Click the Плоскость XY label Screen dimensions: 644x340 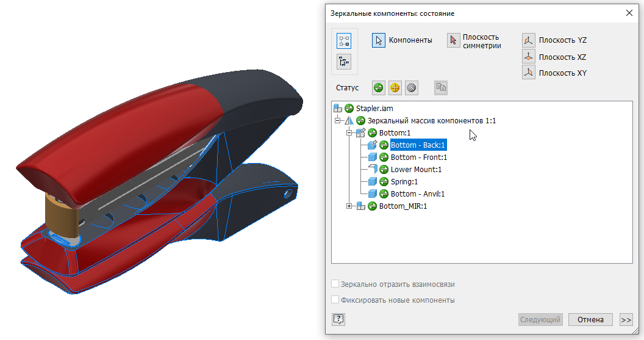[x=563, y=73]
